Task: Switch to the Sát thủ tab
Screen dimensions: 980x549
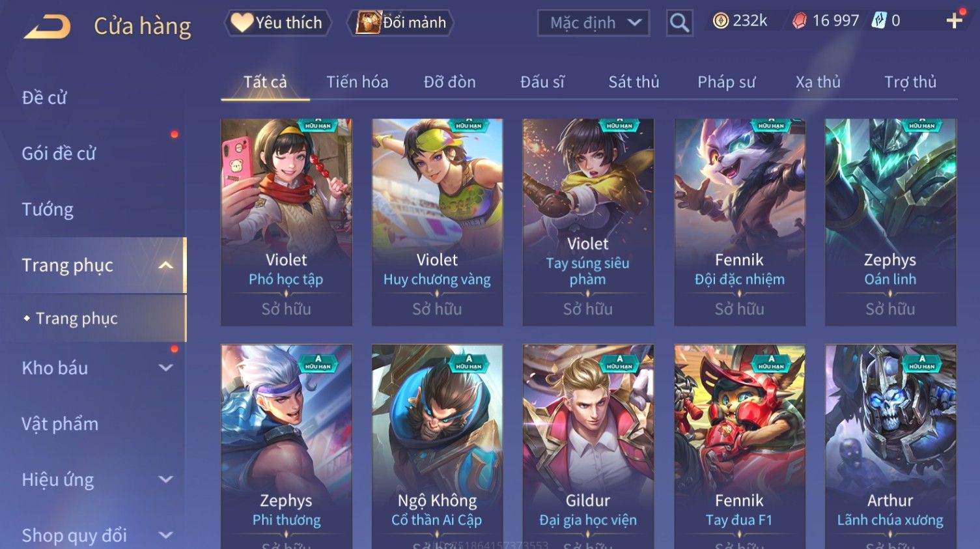Action: pos(634,82)
